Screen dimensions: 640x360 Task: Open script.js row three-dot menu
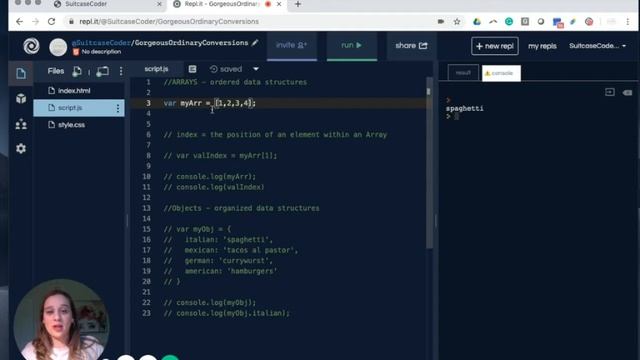[118, 108]
